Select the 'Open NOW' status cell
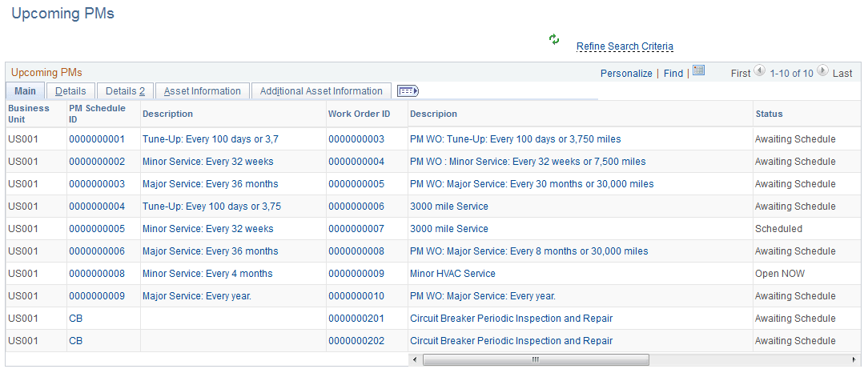The width and height of the screenshot is (868, 373). [x=780, y=274]
